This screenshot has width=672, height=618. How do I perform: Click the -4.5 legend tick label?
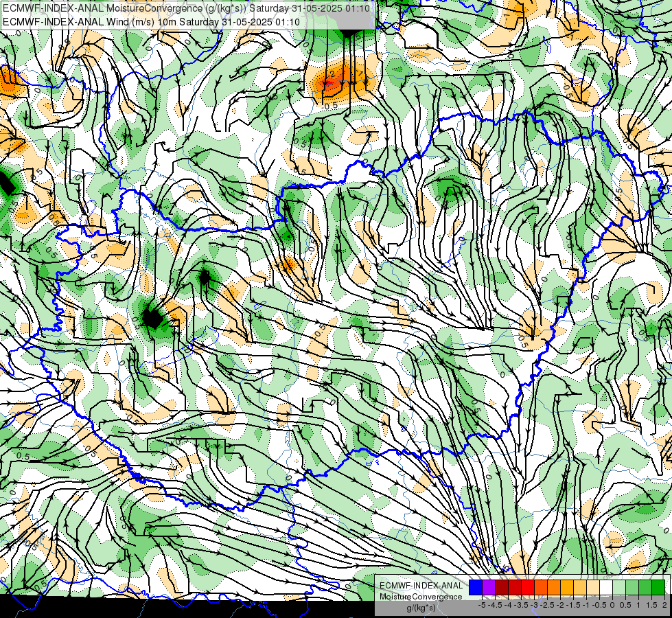tap(496, 605)
